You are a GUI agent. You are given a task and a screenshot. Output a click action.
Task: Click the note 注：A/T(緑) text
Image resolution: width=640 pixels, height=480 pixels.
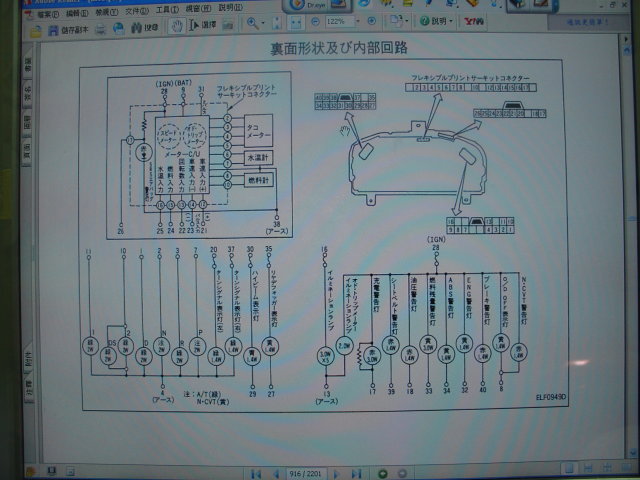pyautogui.click(x=202, y=395)
